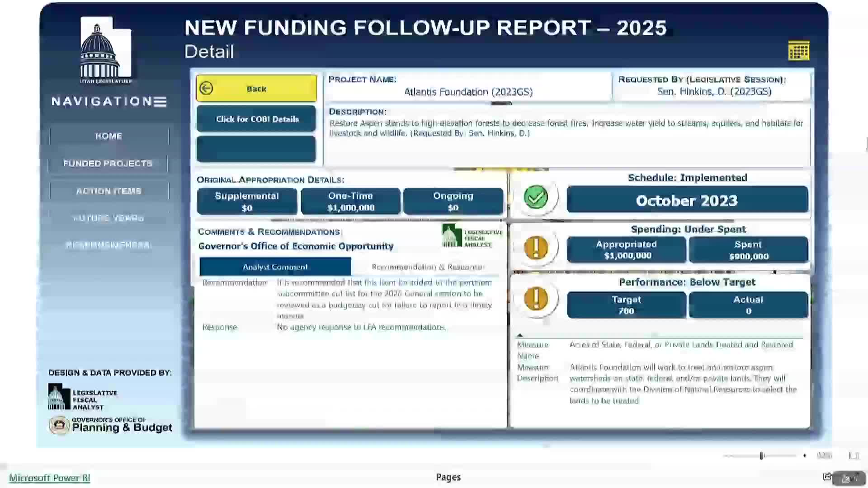This screenshot has height=488, width=868.
Task: Click the Back arrow circle icon
Action: pos(206,89)
